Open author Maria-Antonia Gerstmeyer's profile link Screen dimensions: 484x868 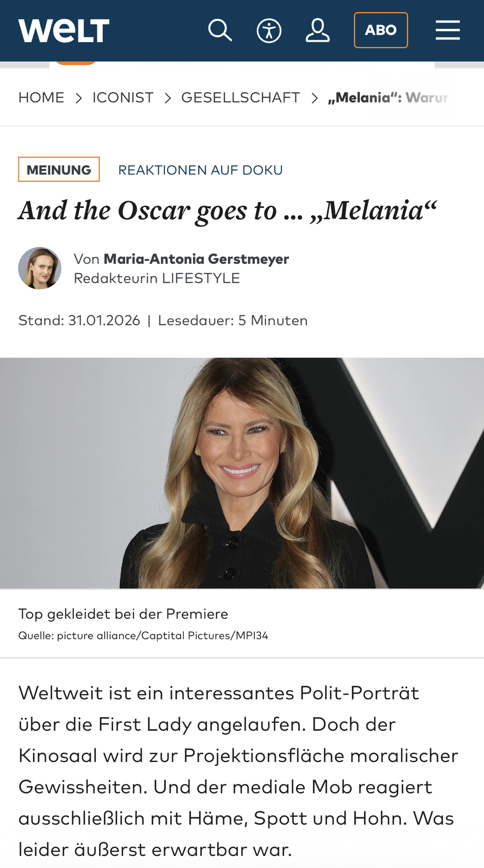(196, 259)
